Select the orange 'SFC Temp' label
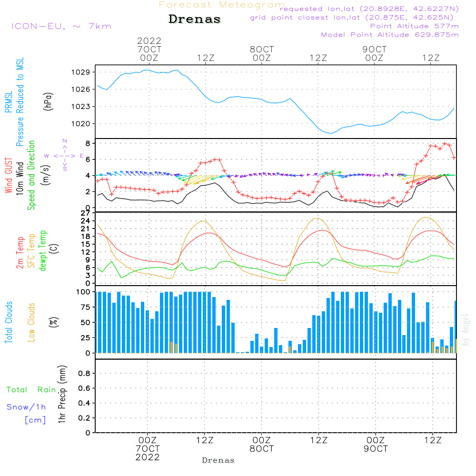The width and height of the screenshot is (476, 476). tap(31, 251)
